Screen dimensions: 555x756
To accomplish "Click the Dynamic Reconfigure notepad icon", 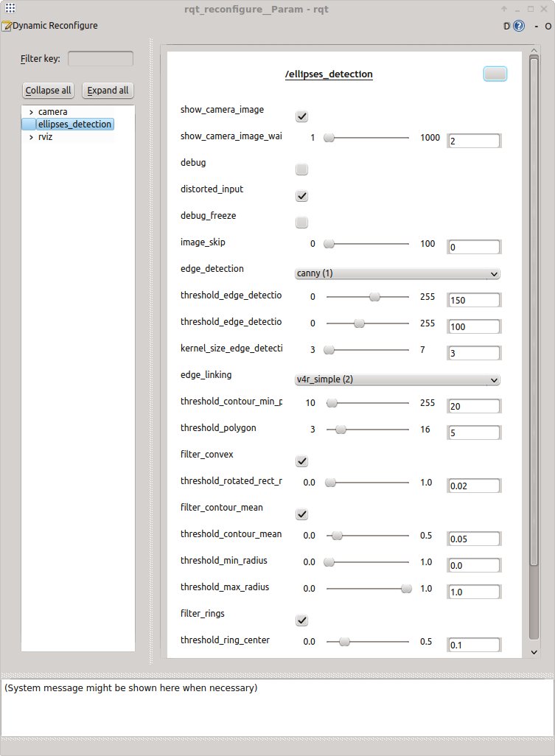I will pyautogui.click(x=7, y=26).
